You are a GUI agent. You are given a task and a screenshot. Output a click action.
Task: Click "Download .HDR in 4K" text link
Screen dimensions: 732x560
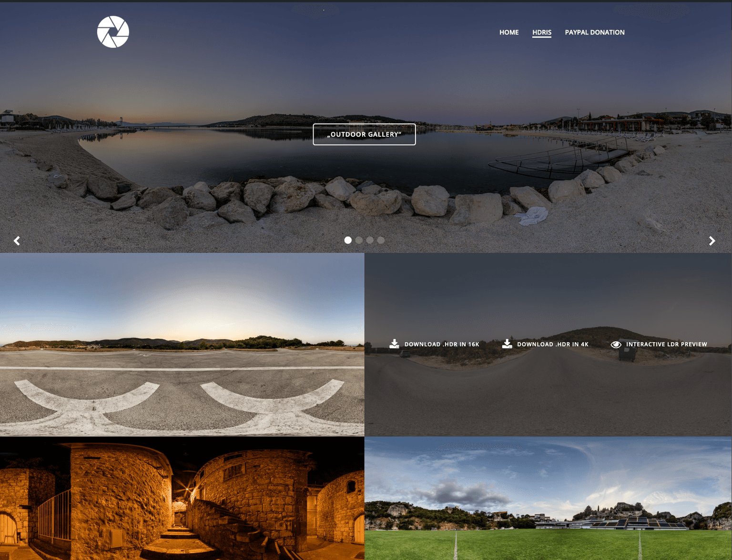click(552, 344)
